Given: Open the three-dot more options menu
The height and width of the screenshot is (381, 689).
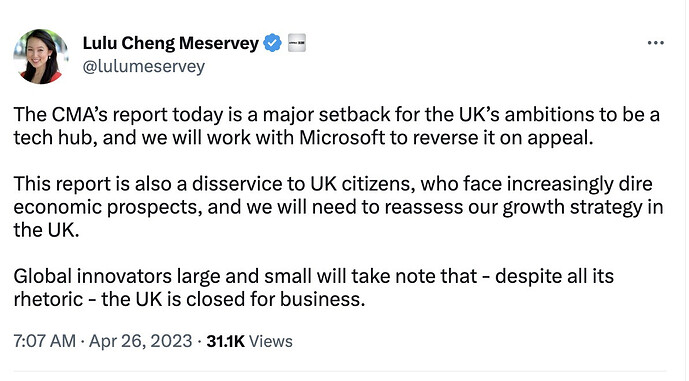Looking at the screenshot, I should point(656,43).
